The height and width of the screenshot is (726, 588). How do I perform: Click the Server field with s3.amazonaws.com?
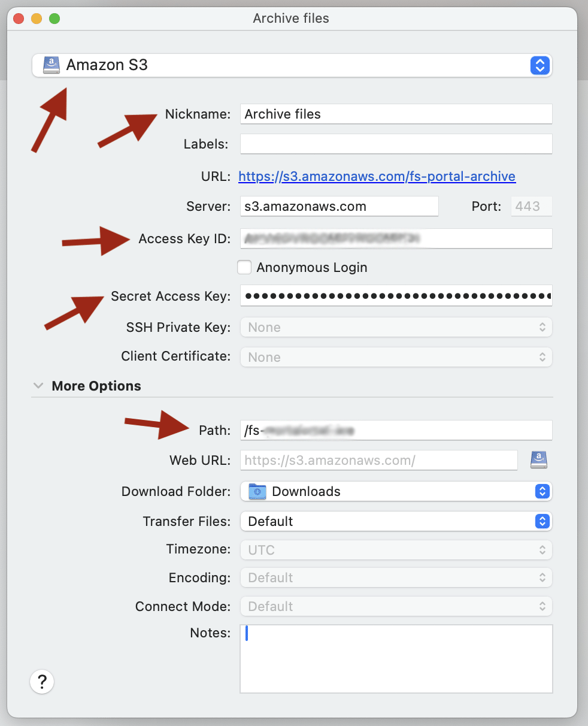pos(339,207)
